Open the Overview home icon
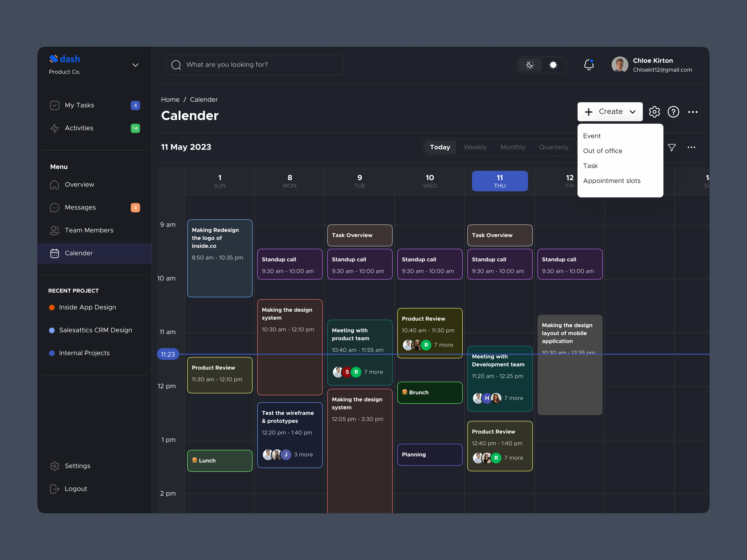The height and width of the screenshot is (560, 747). pos(54,184)
